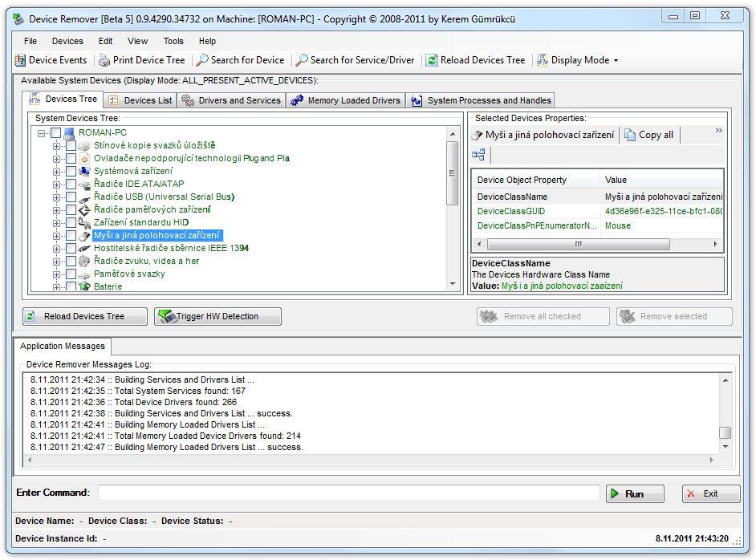Click the Reload Devices Tree button below tree

85,317
